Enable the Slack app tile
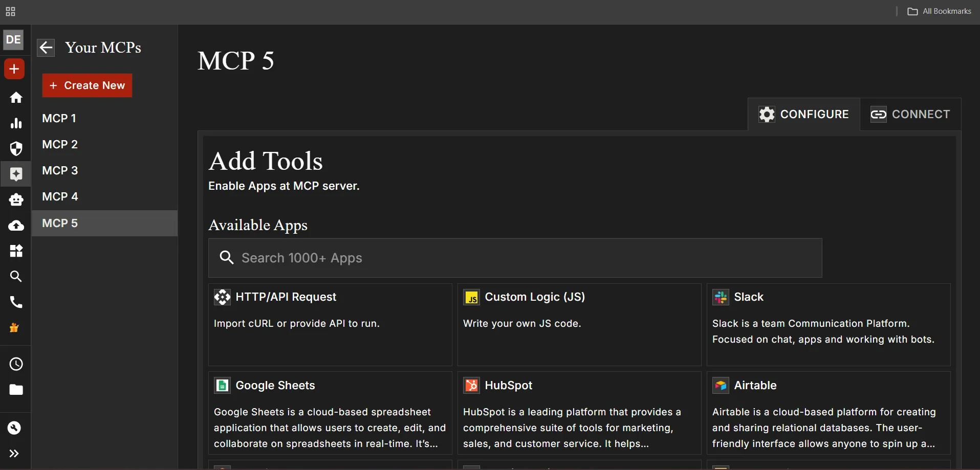Screen dimensions: 980x470 click(x=826, y=325)
